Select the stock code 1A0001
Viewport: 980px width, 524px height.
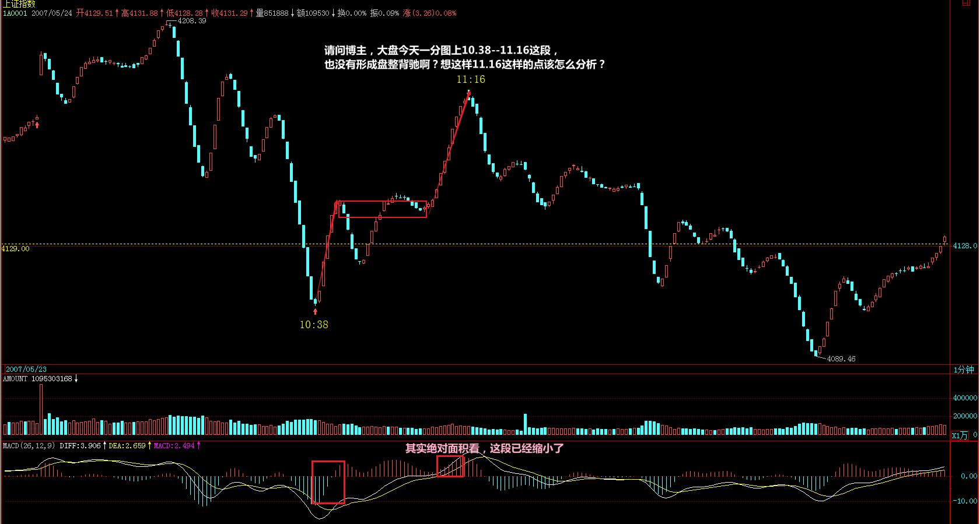(15, 13)
